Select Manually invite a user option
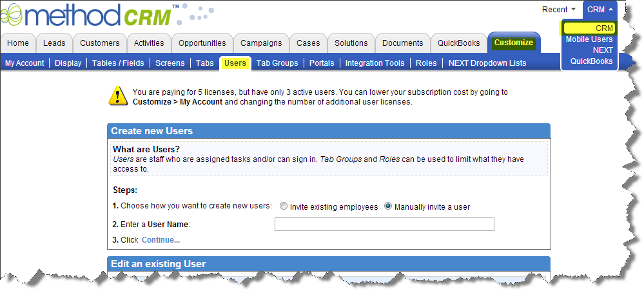This screenshot has width=644, height=291. [388, 207]
